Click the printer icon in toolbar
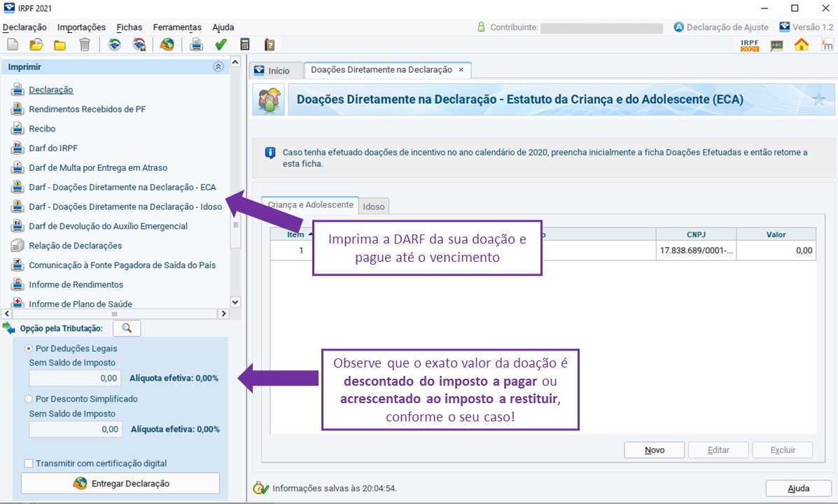Viewport: 838px width, 504px height. (196, 45)
